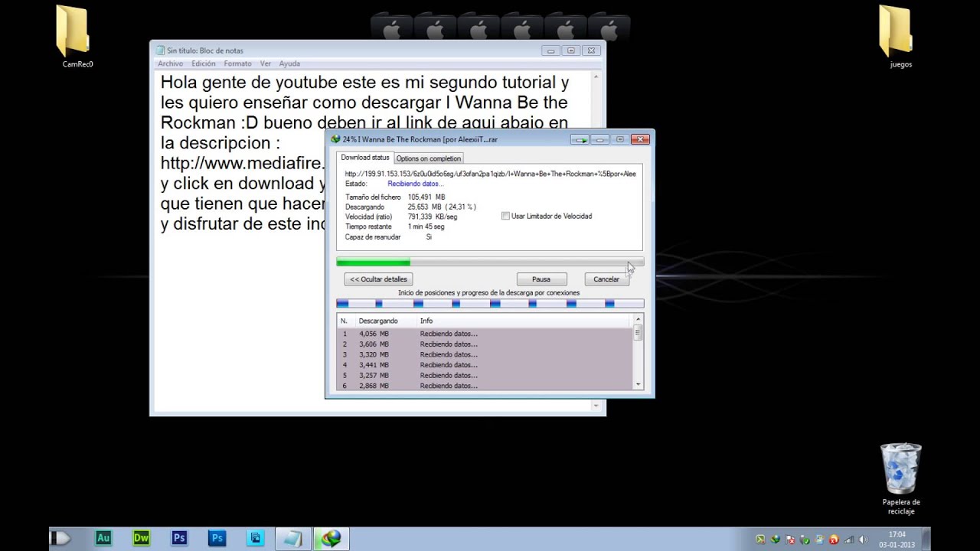Open the Start menu orb
Viewport: 980px width, 551px height.
[60, 538]
